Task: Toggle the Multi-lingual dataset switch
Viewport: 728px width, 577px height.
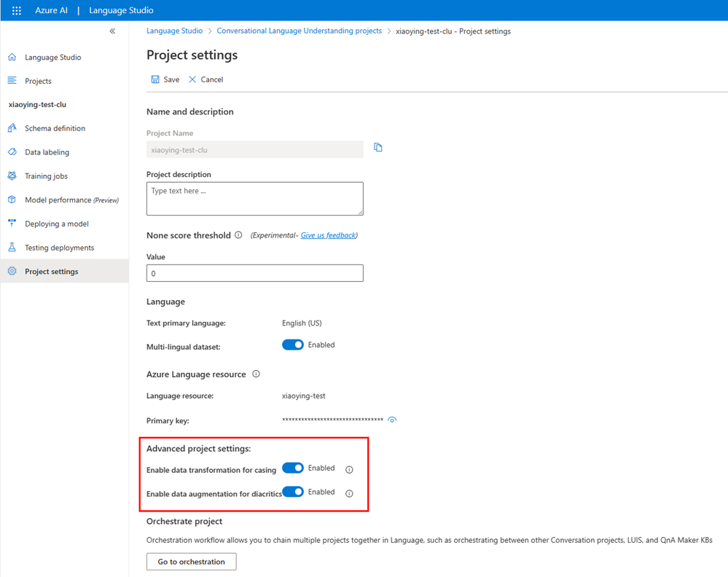Action: click(x=292, y=345)
